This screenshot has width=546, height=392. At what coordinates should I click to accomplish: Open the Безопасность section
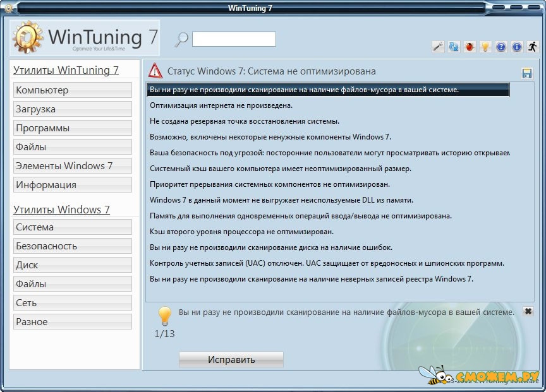pos(73,246)
